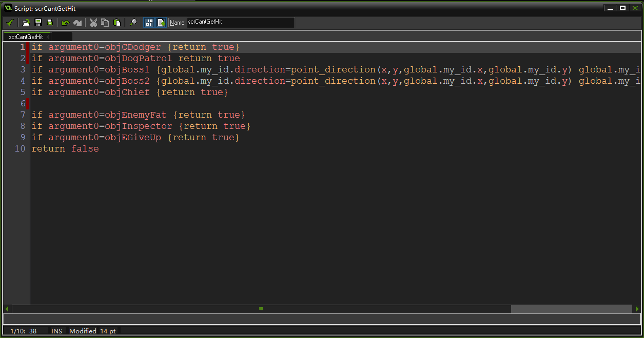The image size is (644, 338).
Task: Click 'point_direction' on line 4
Action: 333,81
